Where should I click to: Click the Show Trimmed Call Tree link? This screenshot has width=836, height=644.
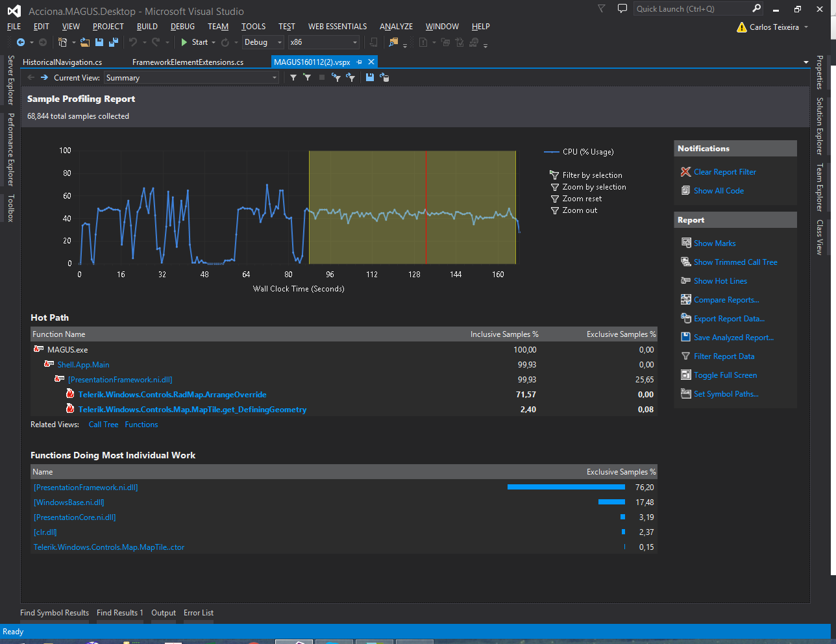[x=735, y=262]
